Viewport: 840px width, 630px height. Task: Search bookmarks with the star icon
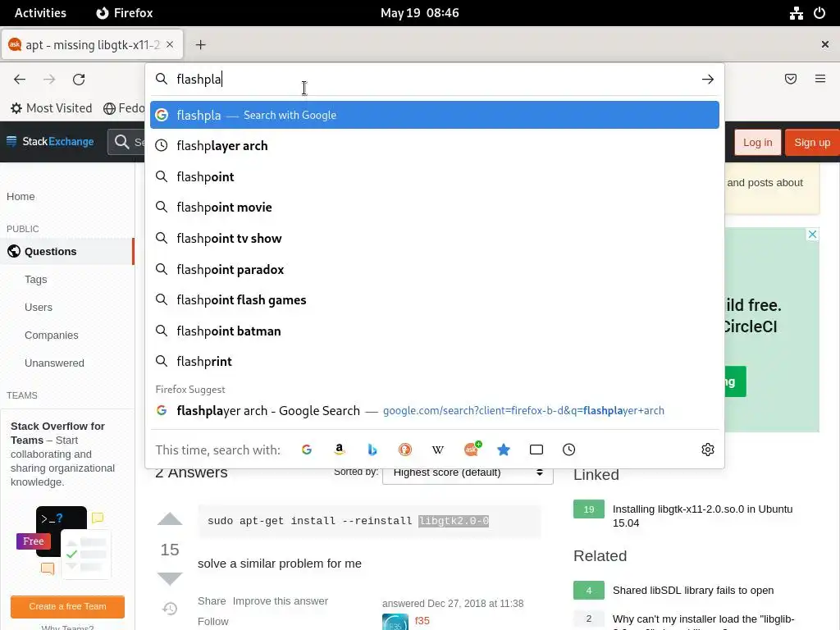[x=504, y=450]
